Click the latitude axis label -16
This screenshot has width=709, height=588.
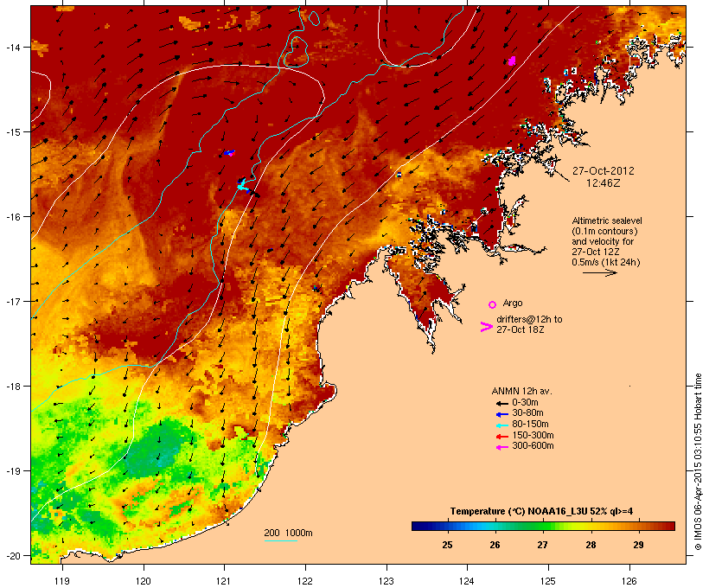[x=13, y=217]
